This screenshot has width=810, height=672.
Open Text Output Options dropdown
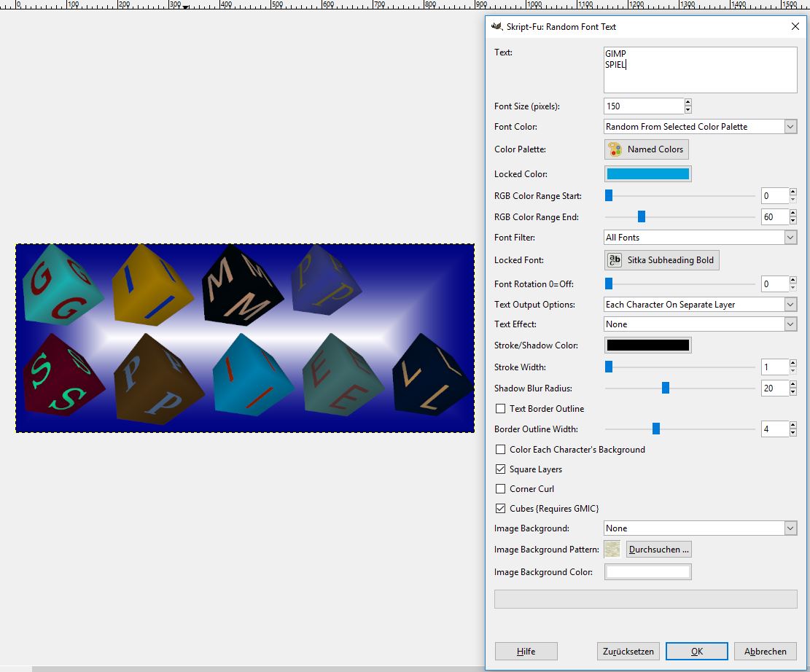point(700,305)
